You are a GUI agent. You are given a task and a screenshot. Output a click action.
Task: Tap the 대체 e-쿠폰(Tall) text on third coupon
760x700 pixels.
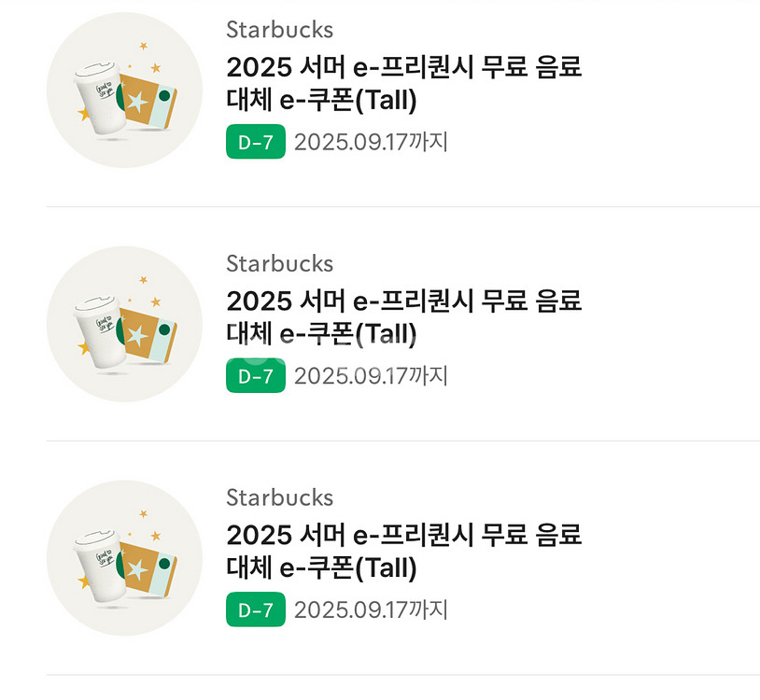[321, 567]
